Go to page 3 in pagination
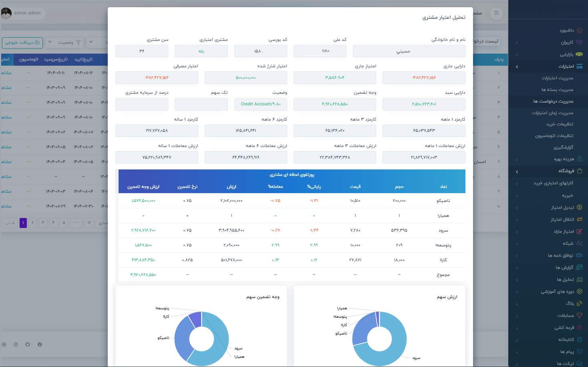The width and height of the screenshot is (588, 367). click(x=43, y=223)
